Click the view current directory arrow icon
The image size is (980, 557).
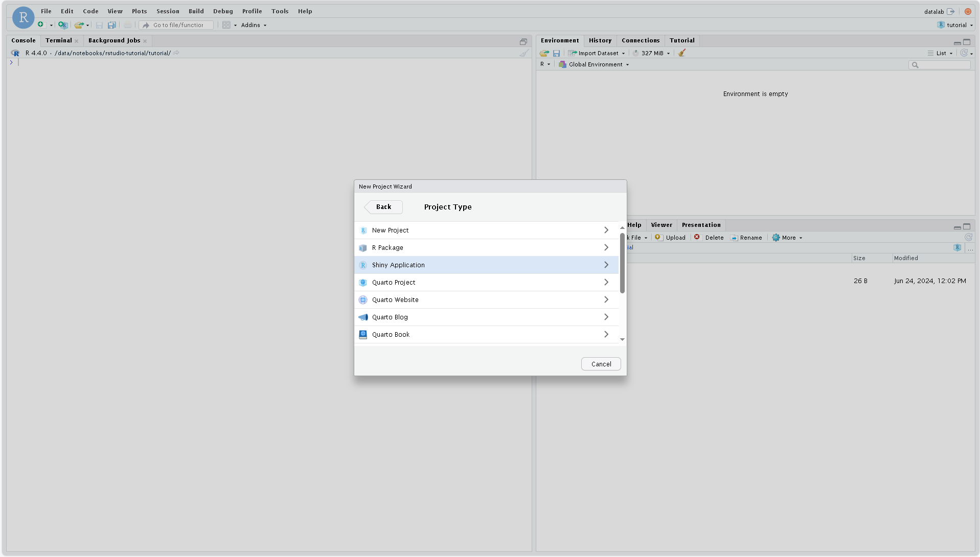point(176,53)
